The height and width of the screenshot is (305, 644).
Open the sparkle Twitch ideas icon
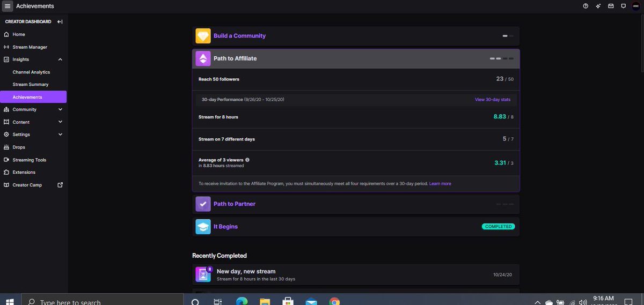tap(598, 6)
